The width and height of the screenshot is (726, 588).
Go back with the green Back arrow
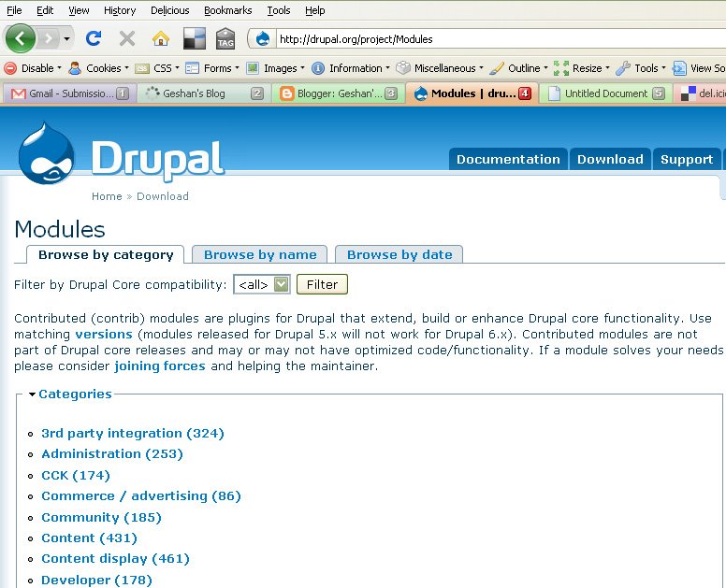pos(21,38)
